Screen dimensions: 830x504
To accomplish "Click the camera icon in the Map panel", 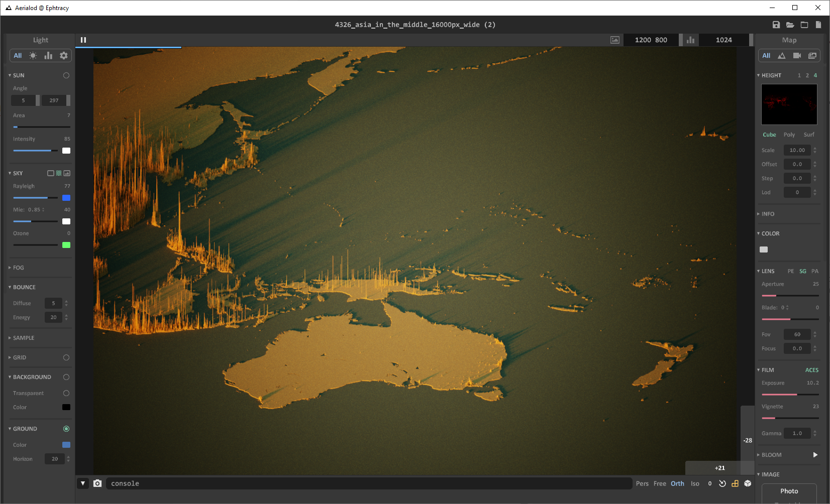I will [796, 55].
